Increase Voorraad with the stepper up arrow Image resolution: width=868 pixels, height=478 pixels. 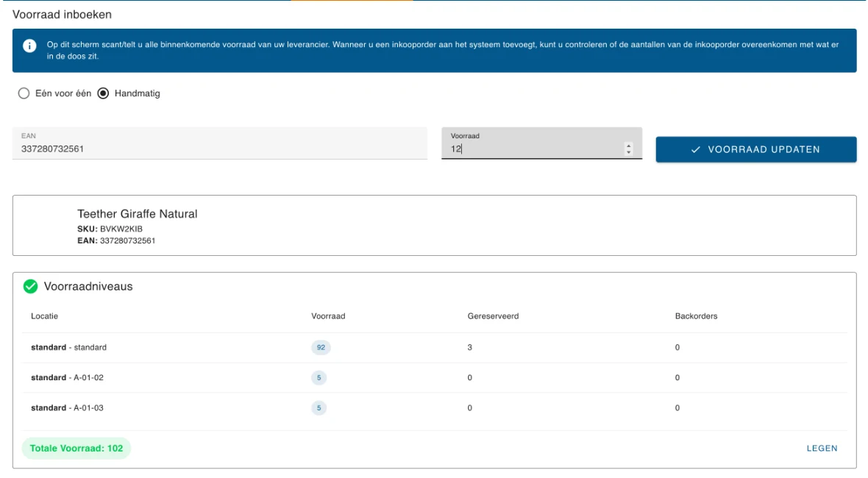click(628, 146)
